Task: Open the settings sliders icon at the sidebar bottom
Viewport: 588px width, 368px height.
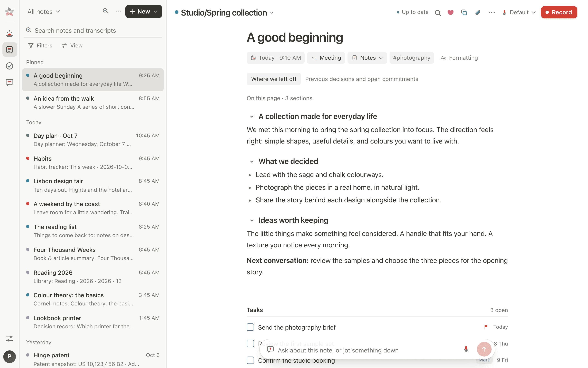Action: [x=9, y=339]
